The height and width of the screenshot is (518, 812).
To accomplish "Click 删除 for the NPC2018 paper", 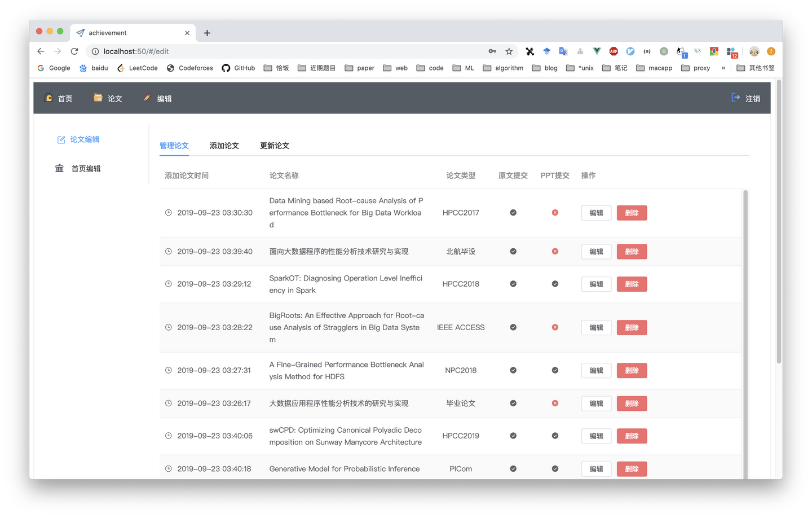I will tap(632, 370).
